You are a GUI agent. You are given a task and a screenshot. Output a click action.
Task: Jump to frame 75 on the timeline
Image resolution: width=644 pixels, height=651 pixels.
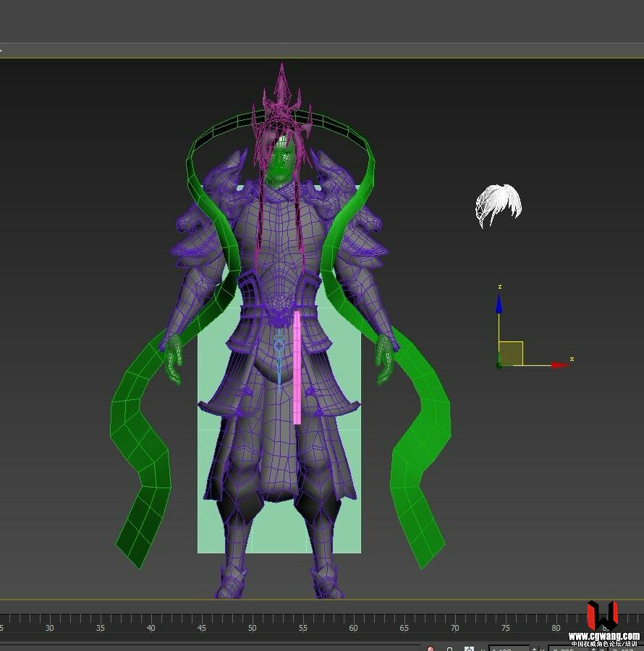[505, 628]
